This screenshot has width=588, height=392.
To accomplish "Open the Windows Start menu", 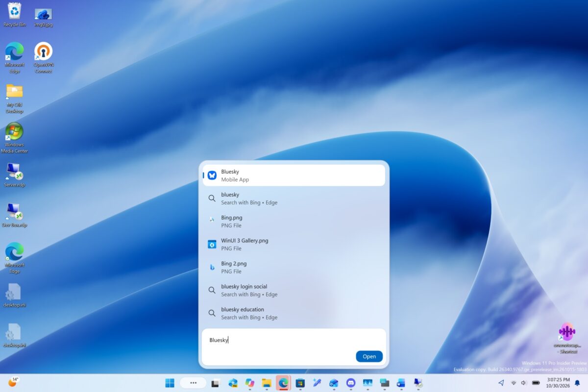I will 170,383.
